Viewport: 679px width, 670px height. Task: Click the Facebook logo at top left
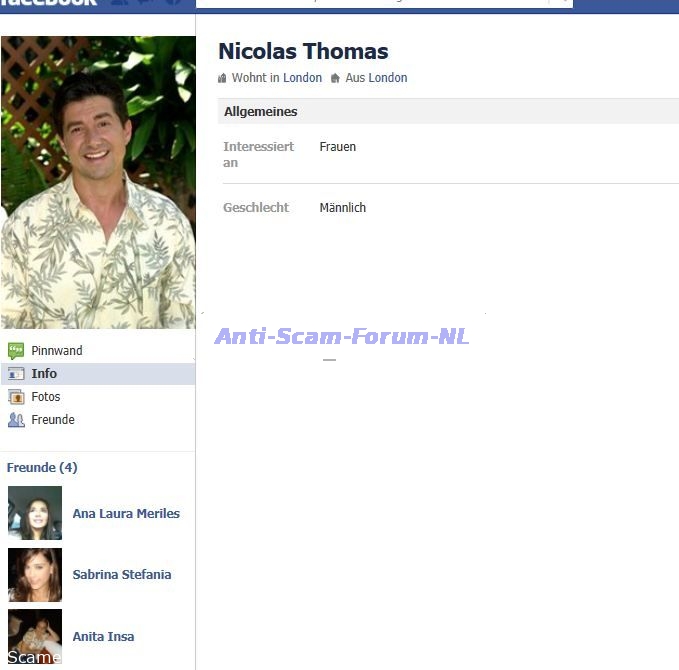[48, 3]
